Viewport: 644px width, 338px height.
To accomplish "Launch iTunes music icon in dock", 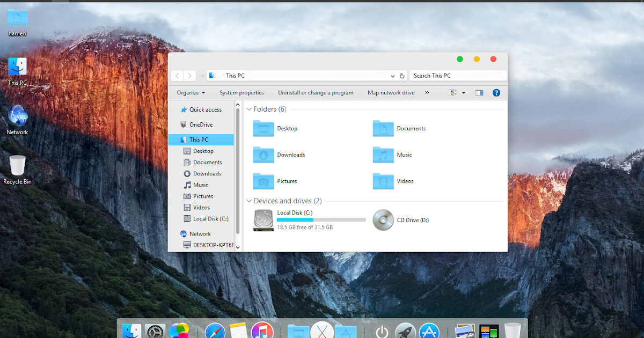I will point(262,331).
